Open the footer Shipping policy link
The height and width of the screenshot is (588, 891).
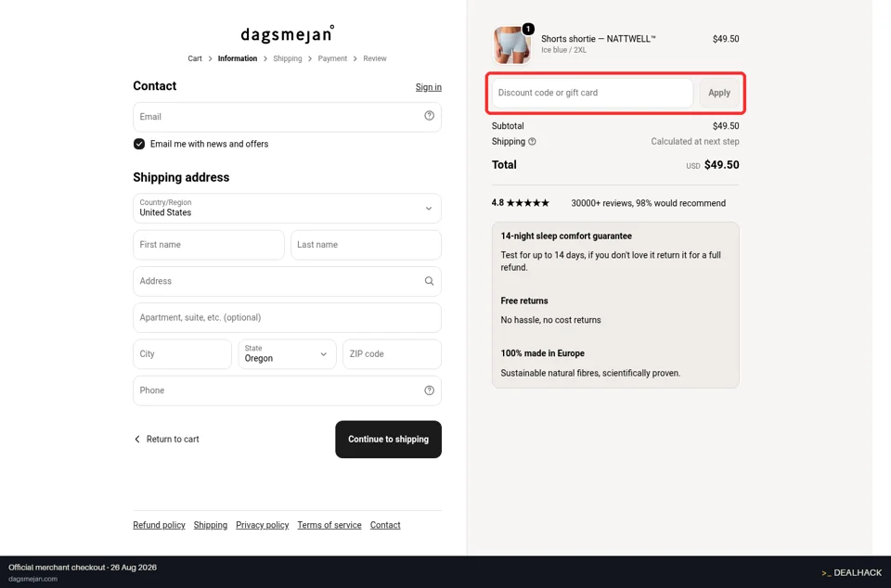pos(211,525)
